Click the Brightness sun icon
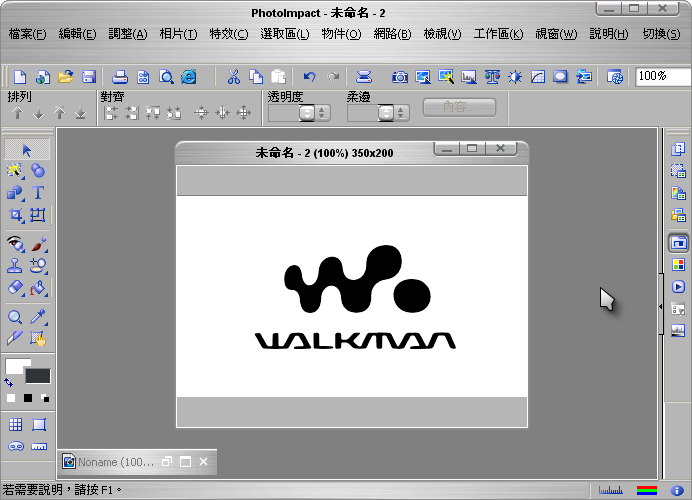The image size is (692, 500). 515,77
